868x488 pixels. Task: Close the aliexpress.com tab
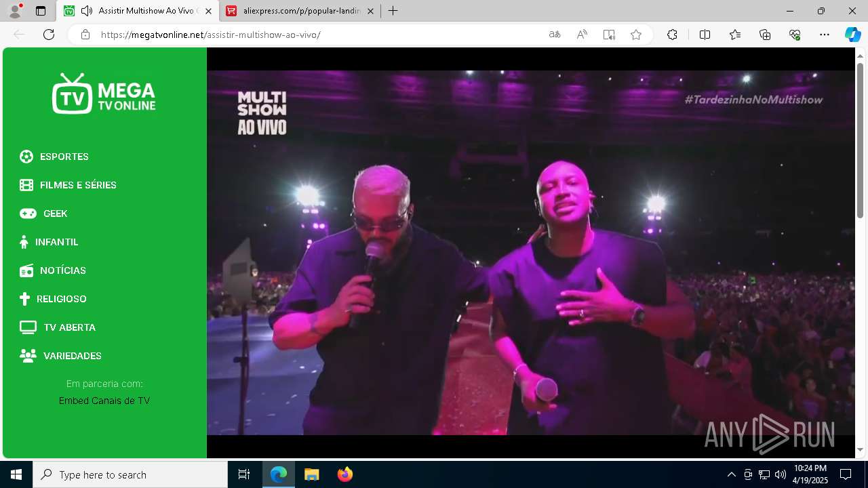tap(370, 11)
